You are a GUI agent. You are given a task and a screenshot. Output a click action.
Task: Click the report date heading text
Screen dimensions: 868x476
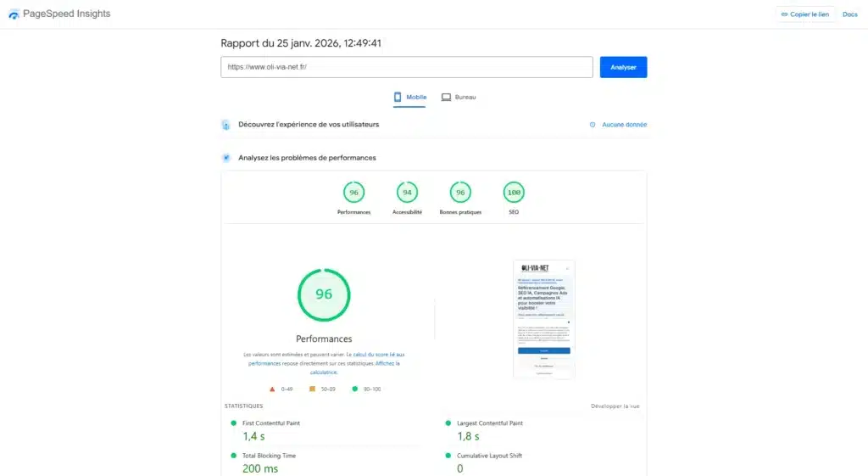click(x=301, y=43)
